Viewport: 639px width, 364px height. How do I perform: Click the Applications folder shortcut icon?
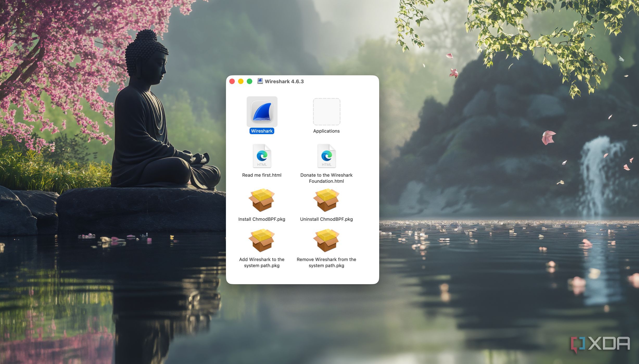point(326,112)
